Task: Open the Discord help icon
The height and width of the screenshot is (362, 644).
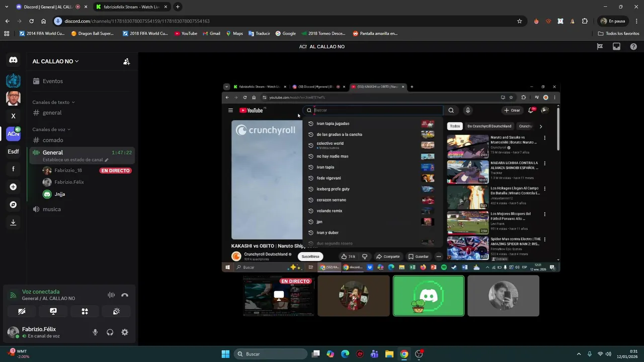Action: pyautogui.click(x=633, y=46)
